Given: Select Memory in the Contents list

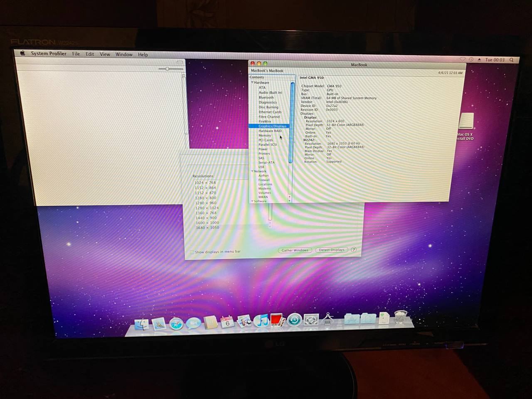Looking at the screenshot, I should [265, 135].
